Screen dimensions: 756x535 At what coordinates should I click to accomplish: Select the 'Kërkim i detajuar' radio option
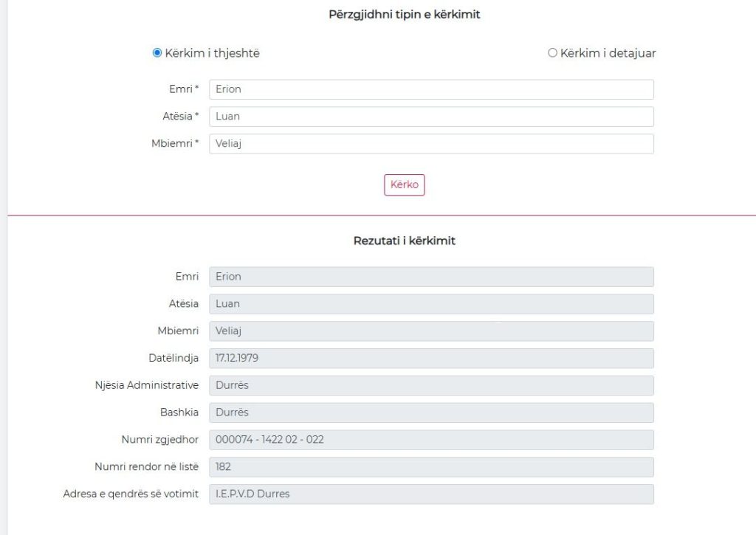click(552, 53)
